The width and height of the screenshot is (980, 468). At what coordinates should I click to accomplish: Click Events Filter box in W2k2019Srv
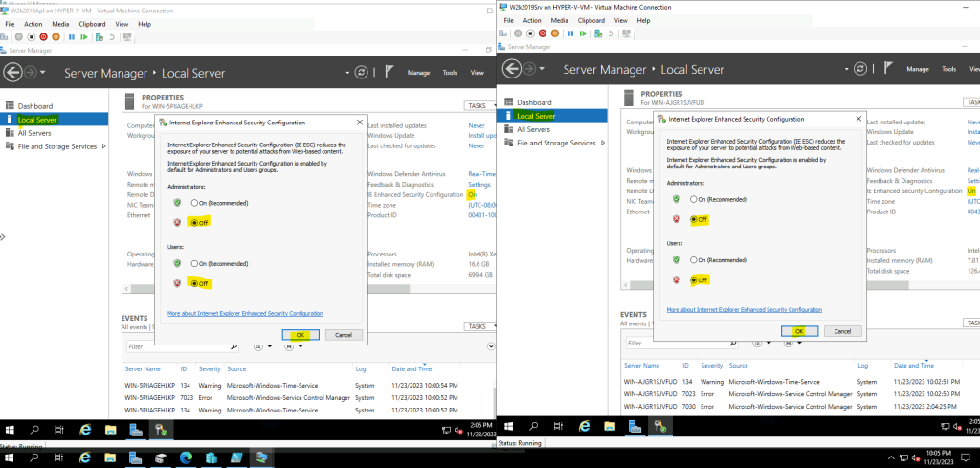pyautogui.click(x=681, y=343)
